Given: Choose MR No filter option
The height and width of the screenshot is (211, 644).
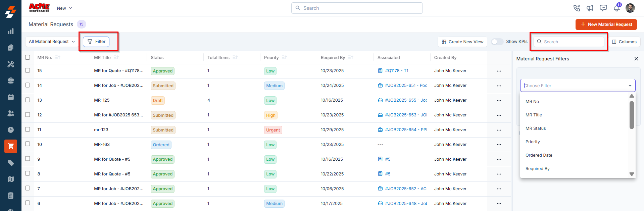Looking at the screenshot, I should 575,101.
